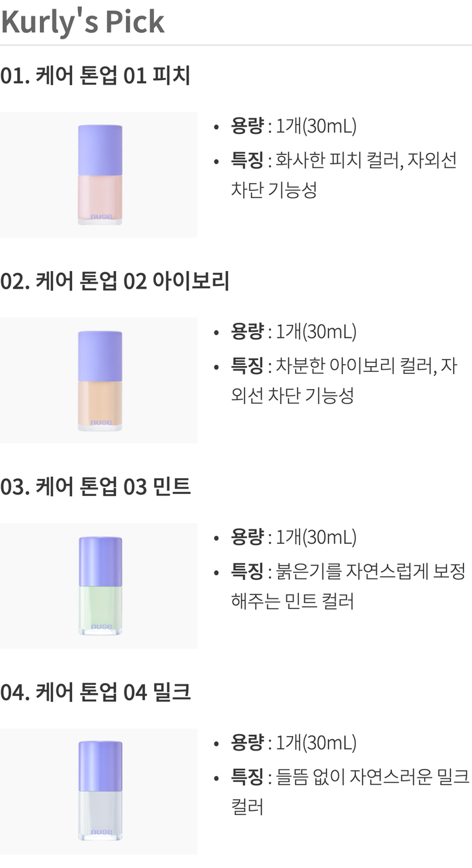Click the 용량 line of 02 아이보리
Screen dimensions: 472x868
(x=294, y=332)
